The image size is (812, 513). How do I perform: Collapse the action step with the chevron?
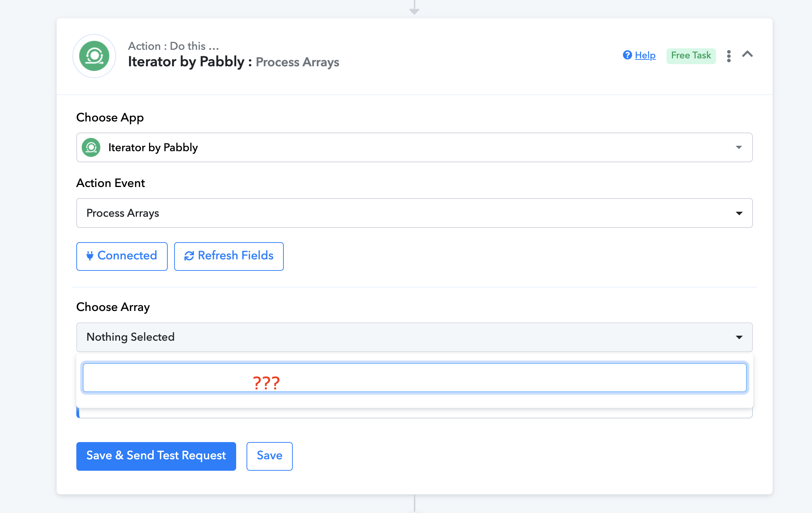pos(747,54)
